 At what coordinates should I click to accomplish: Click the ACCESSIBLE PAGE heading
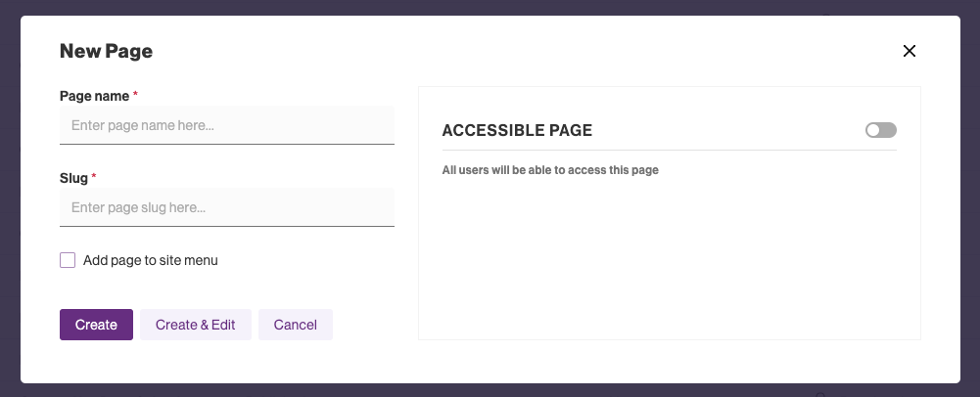point(517,130)
